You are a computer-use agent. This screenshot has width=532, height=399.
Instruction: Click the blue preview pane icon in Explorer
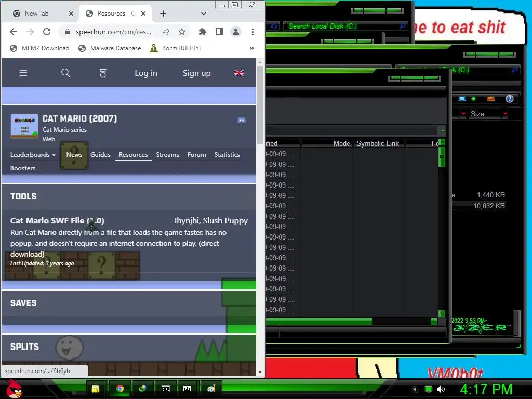(x=462, y=99)
